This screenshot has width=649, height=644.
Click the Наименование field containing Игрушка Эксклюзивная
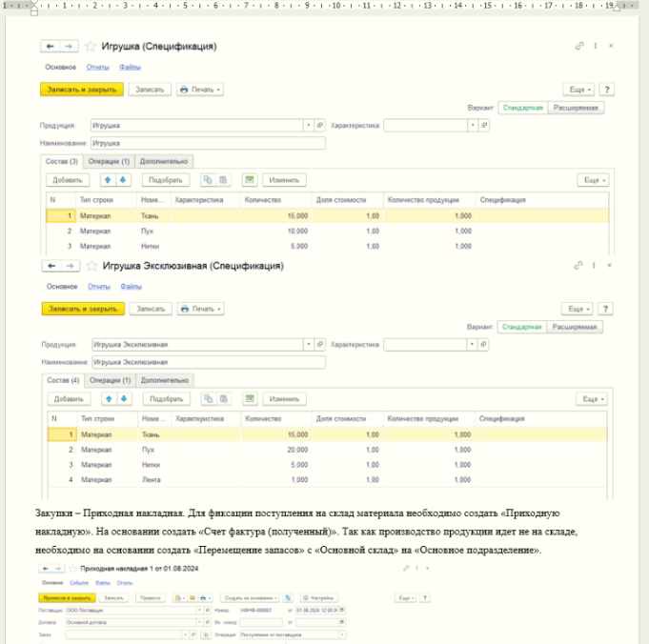(x=207, y=362)
